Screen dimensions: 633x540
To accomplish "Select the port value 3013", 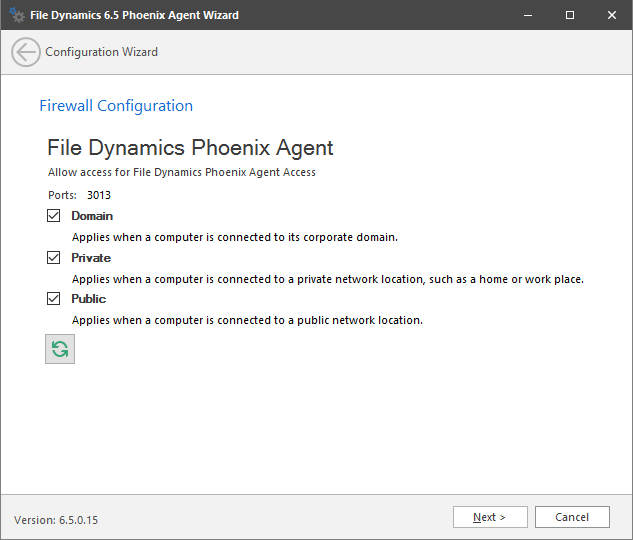I will pos(99,195).
